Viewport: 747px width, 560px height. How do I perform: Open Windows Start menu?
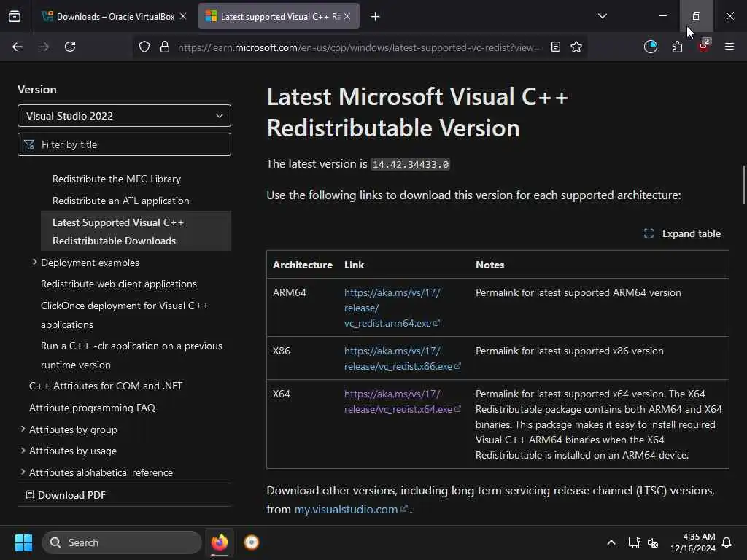pos(23,542)
